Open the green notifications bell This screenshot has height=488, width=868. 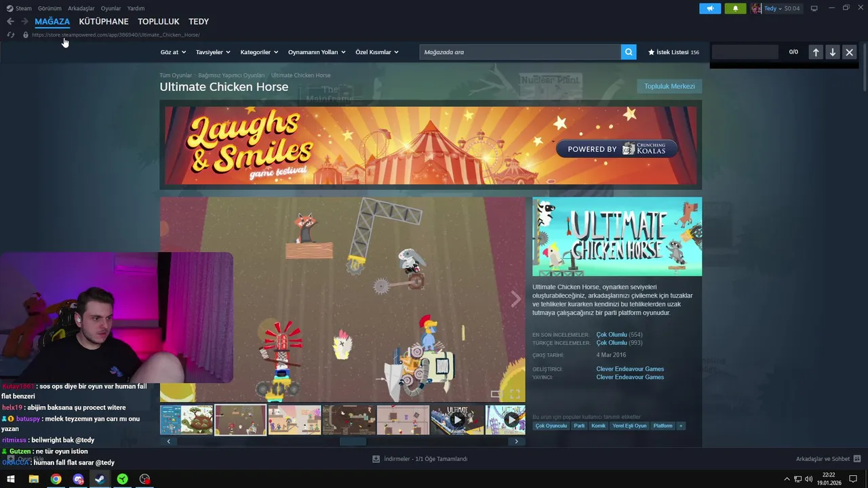pos(735,8)
